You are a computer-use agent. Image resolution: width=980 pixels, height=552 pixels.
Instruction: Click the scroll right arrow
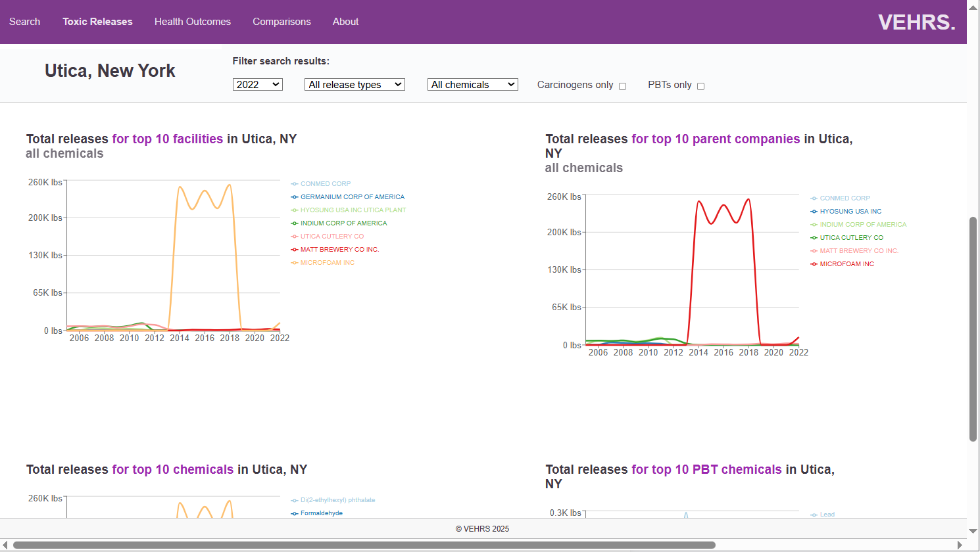pyautogui.click(x=960, y=545)
